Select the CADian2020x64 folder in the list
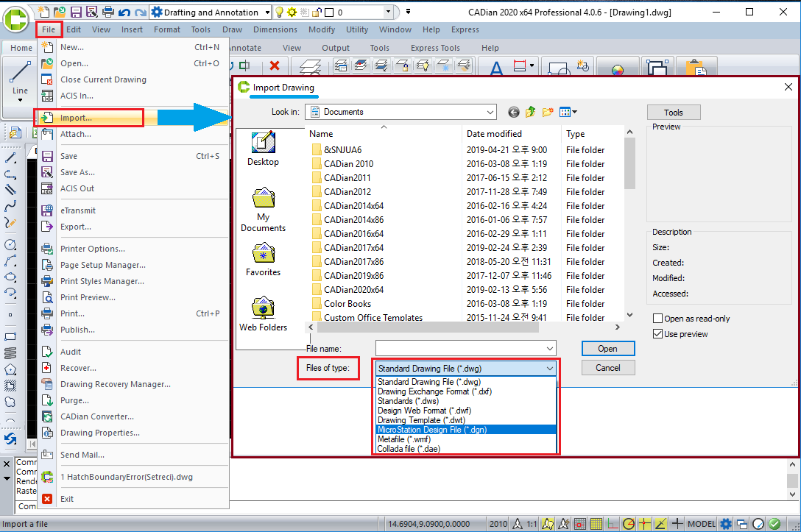801x532 pixels. tap(353, 289)
